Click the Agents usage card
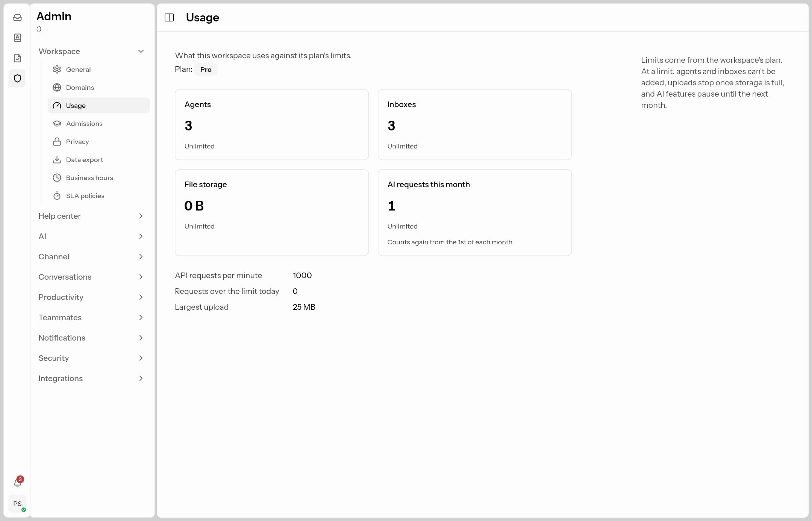 point(272,124)
